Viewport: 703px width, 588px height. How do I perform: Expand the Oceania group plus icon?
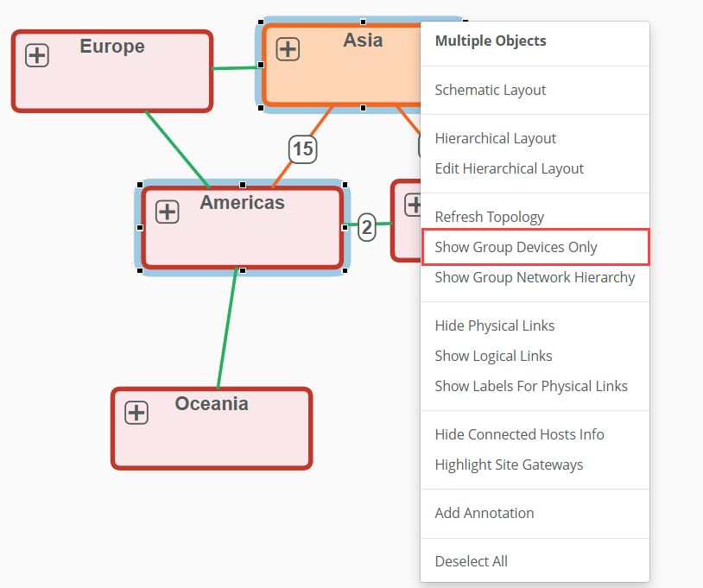(x=136, y=413)
